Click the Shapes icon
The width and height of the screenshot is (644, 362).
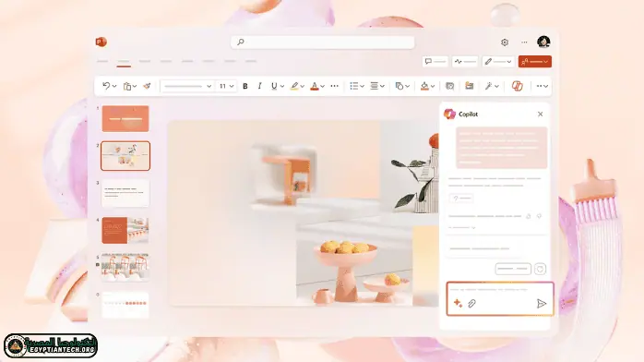coord(399,86)
